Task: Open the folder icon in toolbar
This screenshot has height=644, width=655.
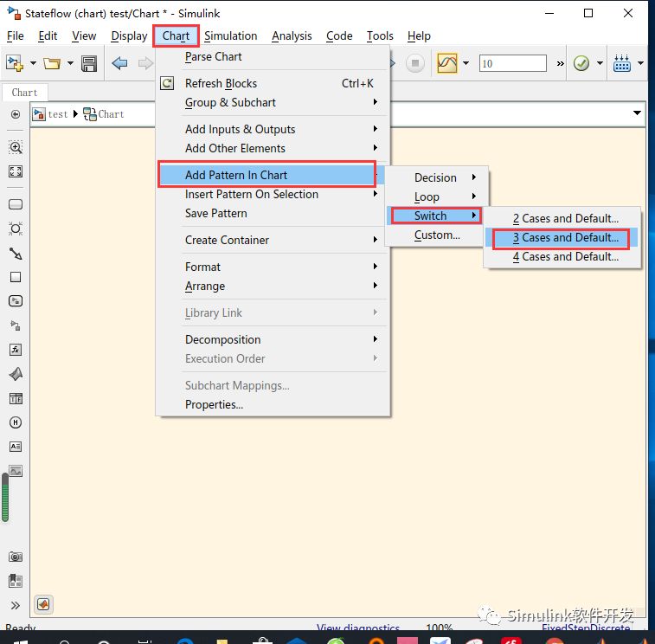Action: [x=52, y=63]
